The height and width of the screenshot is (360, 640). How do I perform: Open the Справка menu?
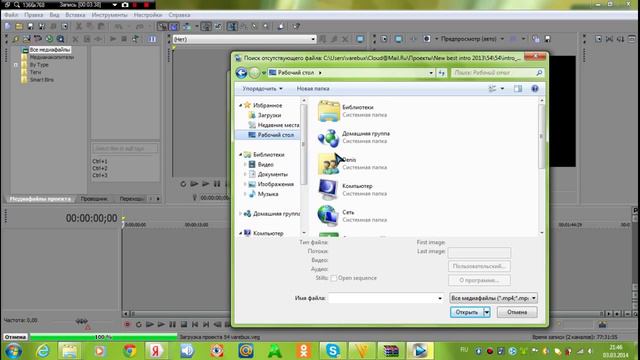[x=179, y=15]
